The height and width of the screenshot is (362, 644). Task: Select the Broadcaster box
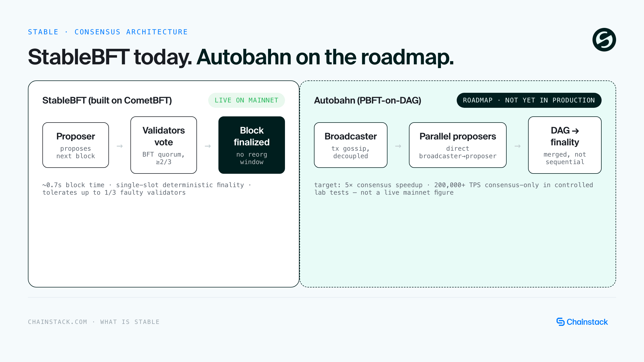pos(351,145)
